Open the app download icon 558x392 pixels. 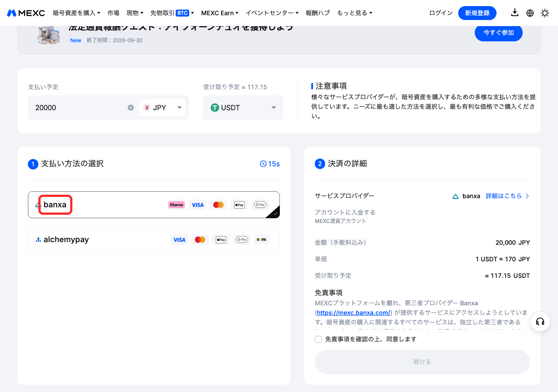pos(515,13)
